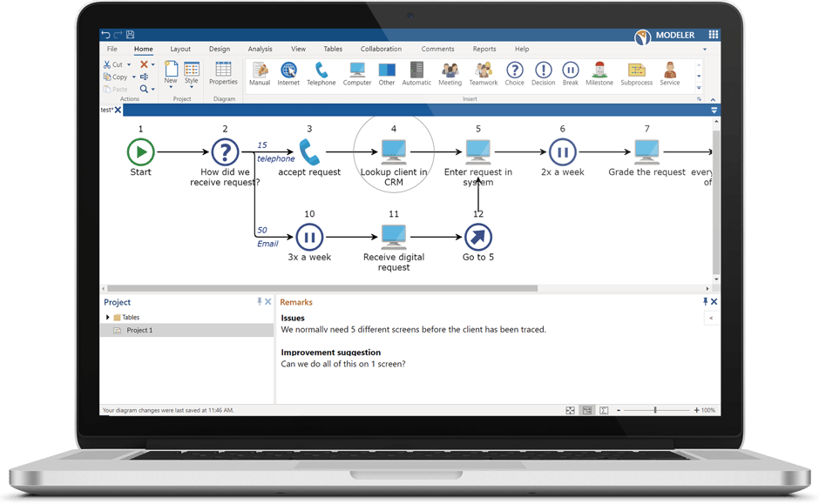Expand the Cut dropdown options

pos(127,64)
